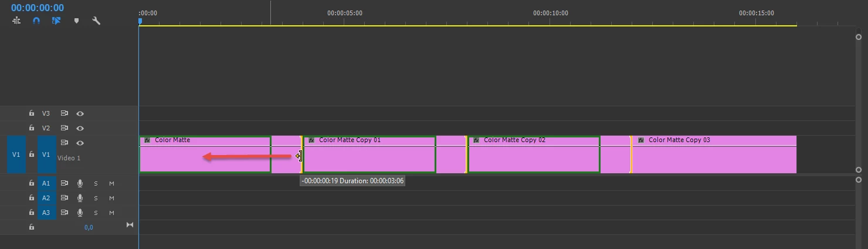Toggle Sync Lock on track A1

(65, 183)
